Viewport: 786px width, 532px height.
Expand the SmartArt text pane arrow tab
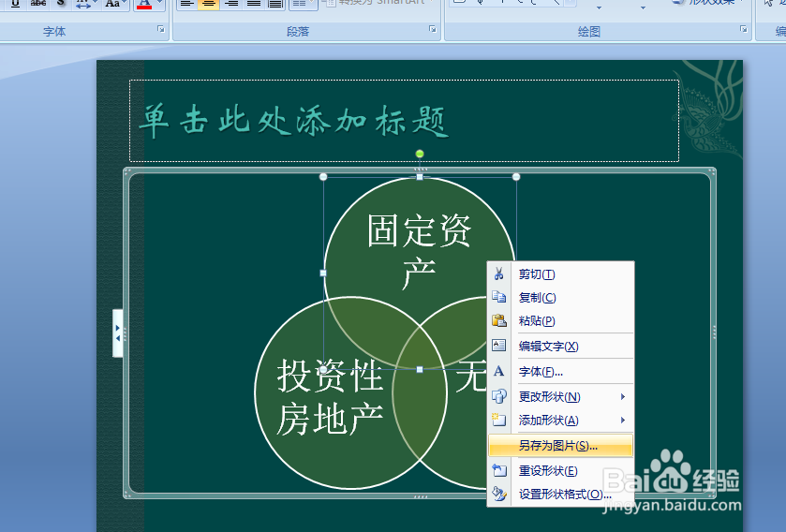tap(118, 333)
